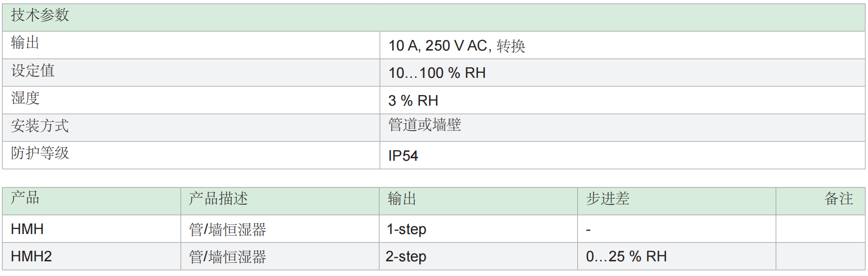
Task: Click the 产品 column header
Action: tap(25, 198)
